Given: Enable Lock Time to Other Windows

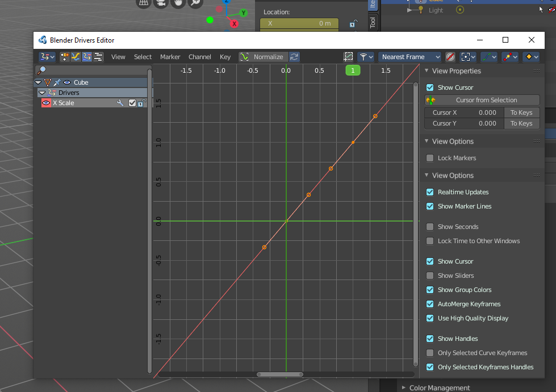Looking at the screenshot, I should (430, 241).
